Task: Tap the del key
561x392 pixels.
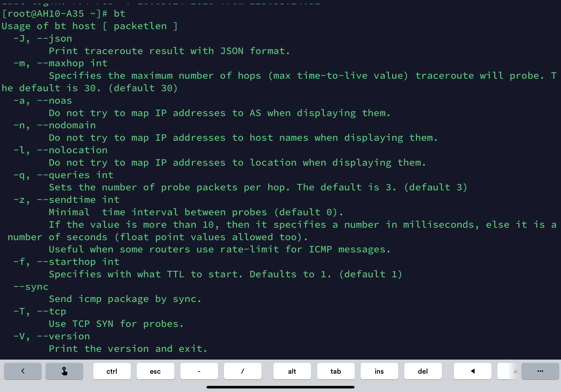Action: tap(423, 371)
